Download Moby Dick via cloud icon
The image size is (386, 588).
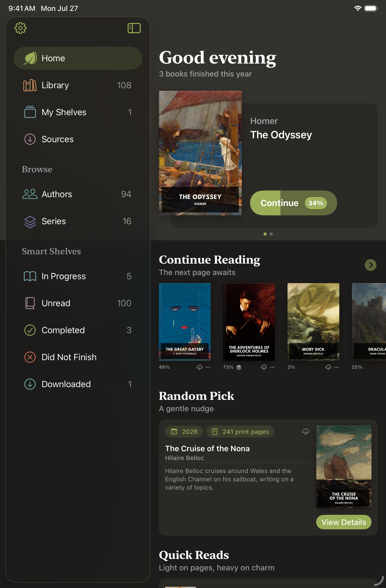(328, 367)
